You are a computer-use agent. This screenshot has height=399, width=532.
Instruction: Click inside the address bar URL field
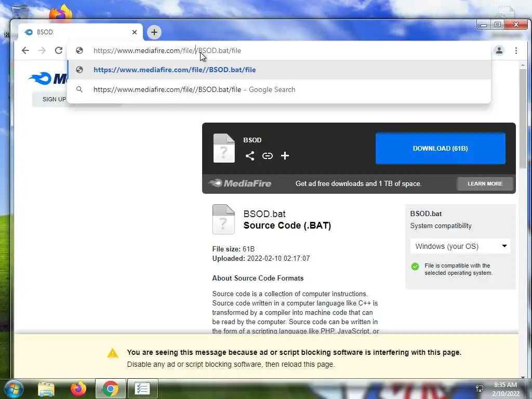(x=279, y=50)
